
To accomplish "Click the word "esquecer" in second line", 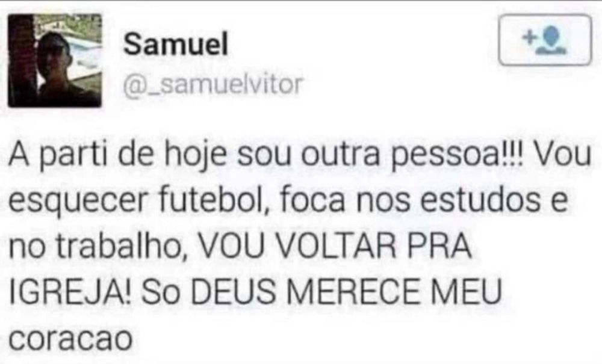I will [x=78, y=202].
